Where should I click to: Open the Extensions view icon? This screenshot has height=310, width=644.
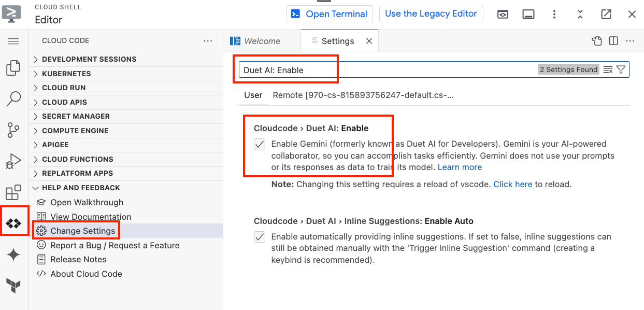tap(13, 192)
